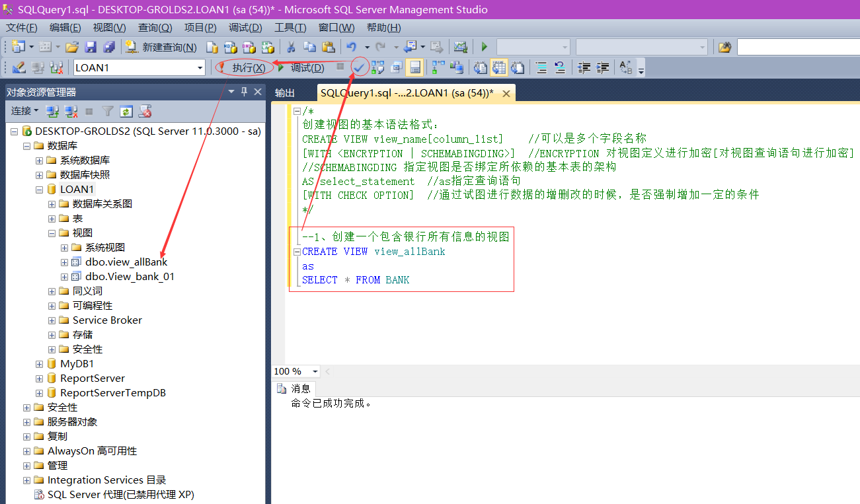
Task: Click the Save icon on the toolbar
Action: pyautogui.click(x=91, y=46)
